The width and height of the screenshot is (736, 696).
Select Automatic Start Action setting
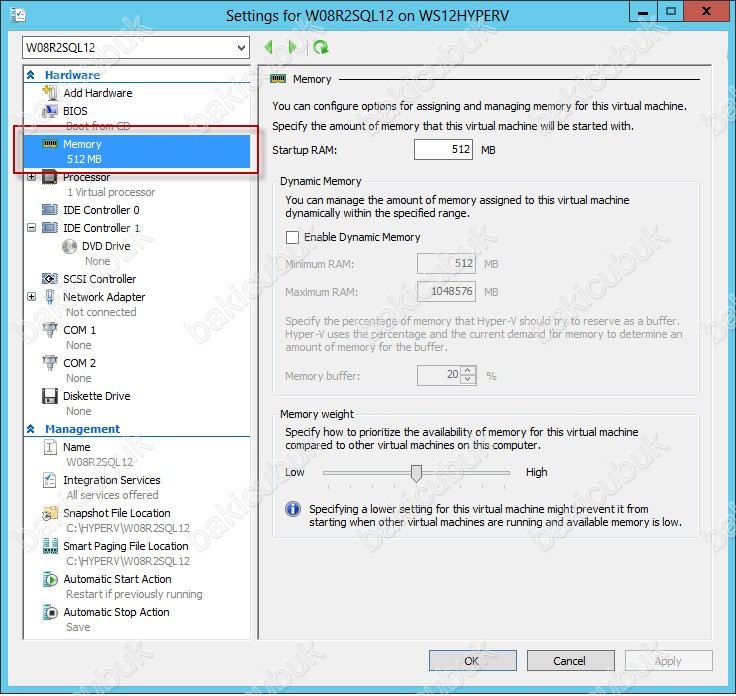117,579
